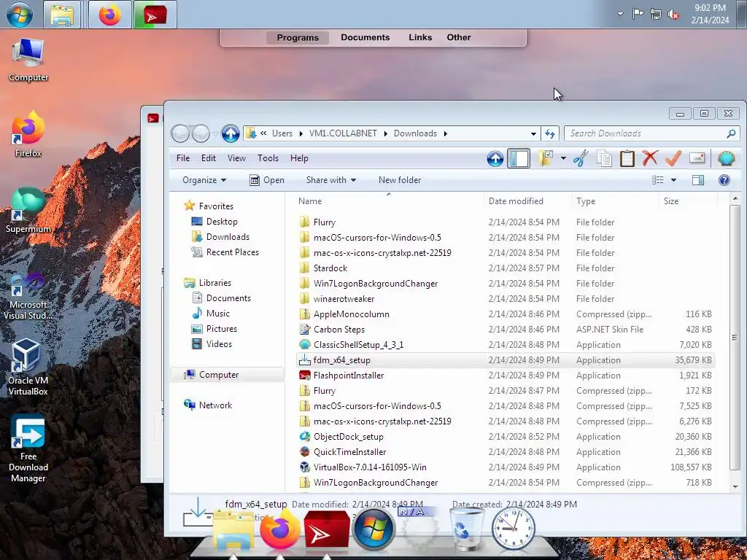Click the blue Up arrow beside address bar
747x560 pixels.
click(231, 133)
